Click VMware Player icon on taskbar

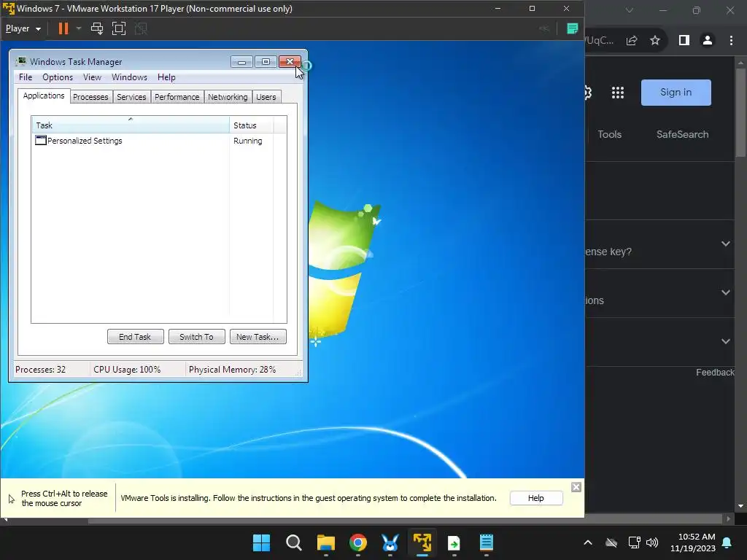(x=422, y=542)
